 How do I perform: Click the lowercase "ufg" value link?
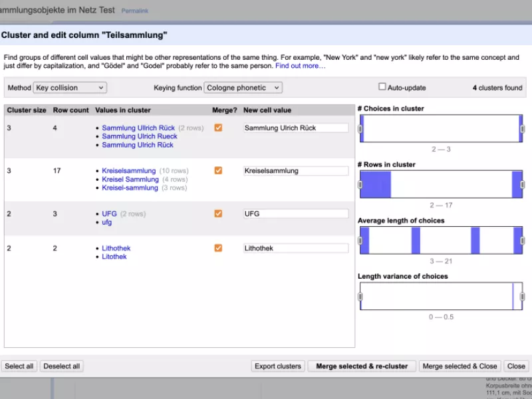[108, 222]
